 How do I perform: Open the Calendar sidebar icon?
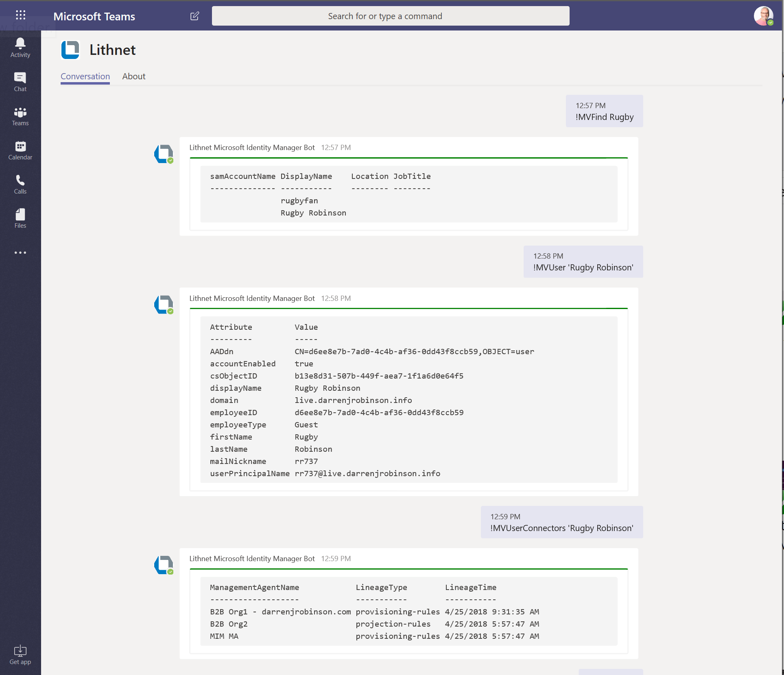click(x=20, y=150)
